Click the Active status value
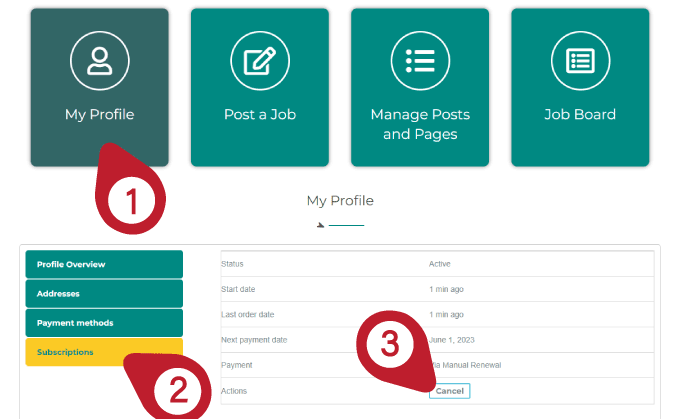 (x=440, y=264)
